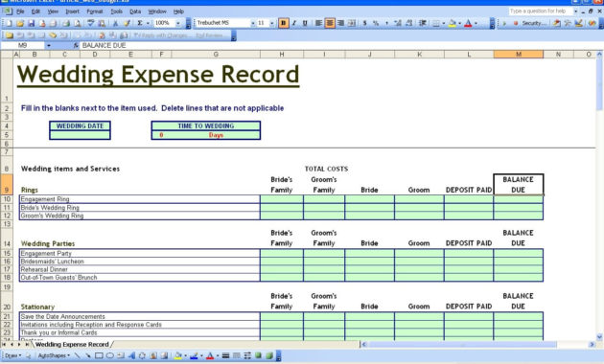Open the Trebuchet MS font dropdown
The image size is (604, 364).
coord(253,24)
